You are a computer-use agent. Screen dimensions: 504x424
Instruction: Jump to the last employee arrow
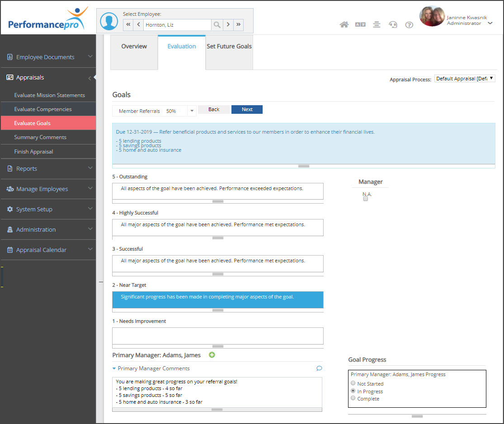239,25
